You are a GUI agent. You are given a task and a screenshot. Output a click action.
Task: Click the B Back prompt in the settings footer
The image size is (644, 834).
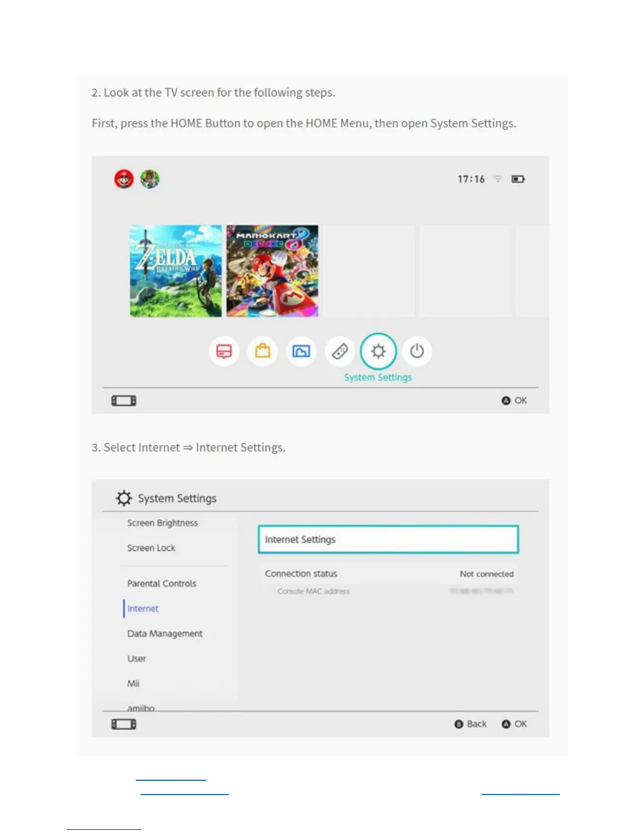click(470, 724)
